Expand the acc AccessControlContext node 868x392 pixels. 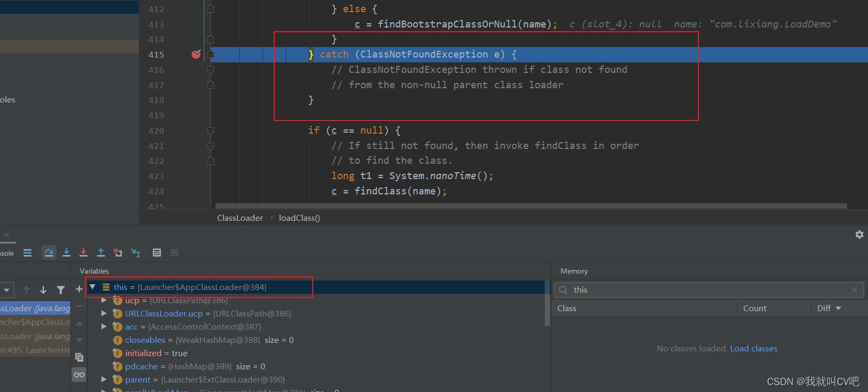104,326
